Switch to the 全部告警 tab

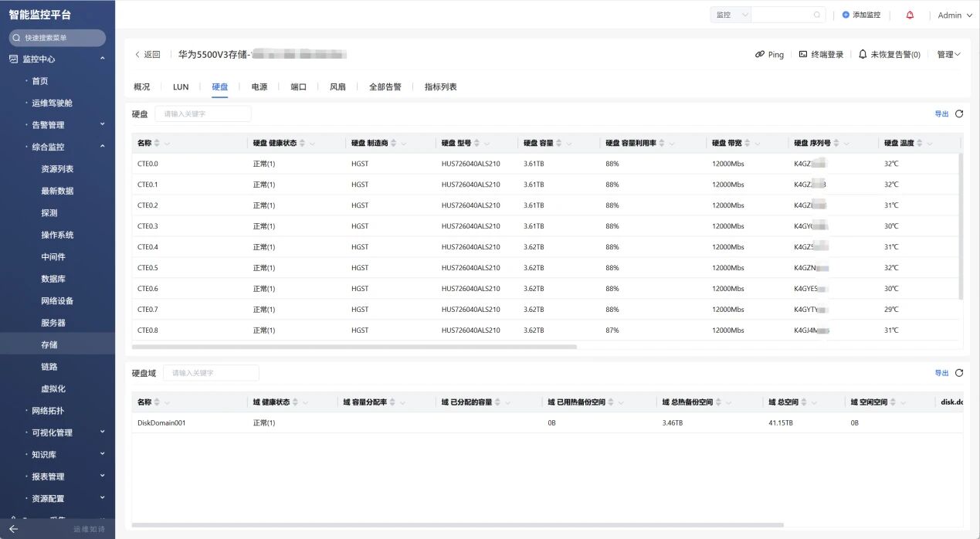click(x=385, y=87)
